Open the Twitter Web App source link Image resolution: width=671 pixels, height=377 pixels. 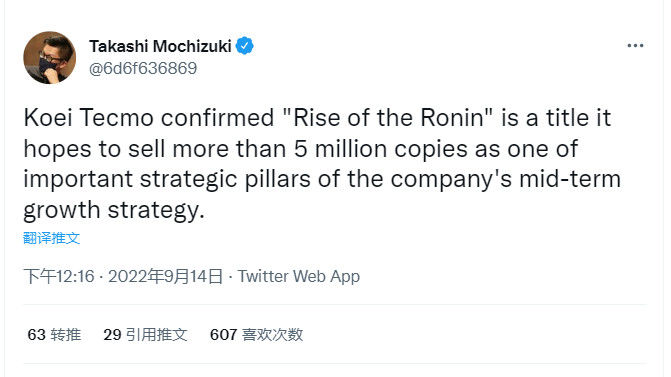299,276
